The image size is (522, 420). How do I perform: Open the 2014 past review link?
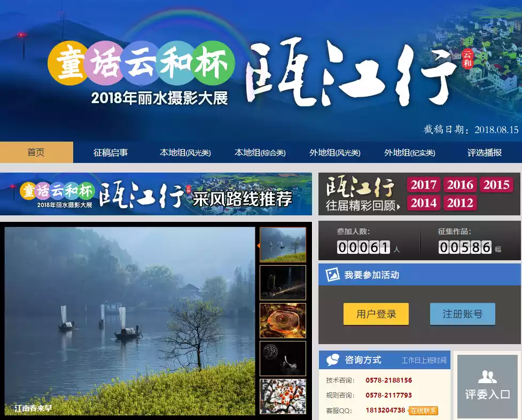click(x=424, y=203)
